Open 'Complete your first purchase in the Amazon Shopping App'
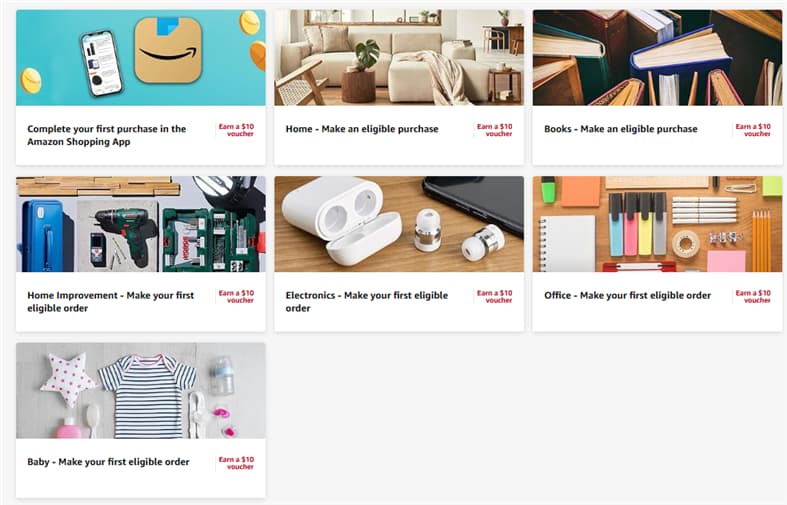 tap(106, 135)
